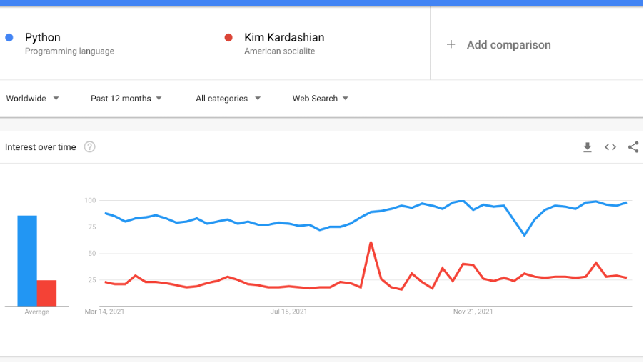Open the Worldwide region dropdown
644x363 pixels.
click(x=32, y=99)
